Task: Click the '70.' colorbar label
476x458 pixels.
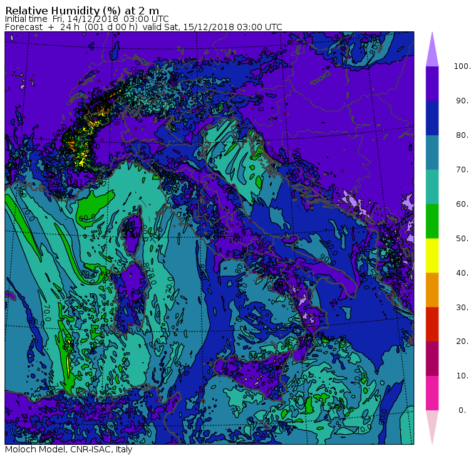Action: click(462, 169)
